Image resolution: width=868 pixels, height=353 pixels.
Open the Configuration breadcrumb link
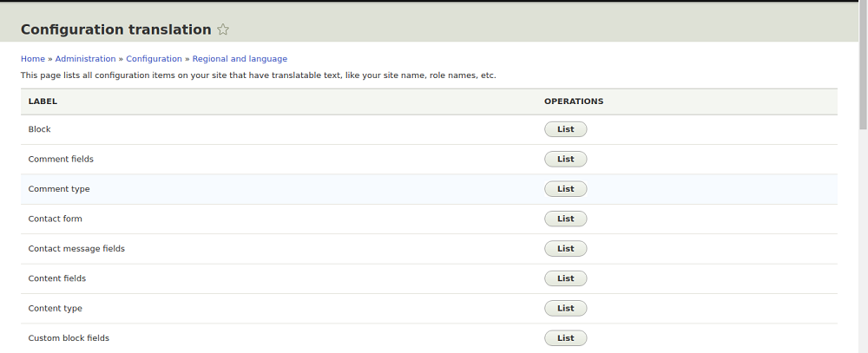(x=154, y=59)
